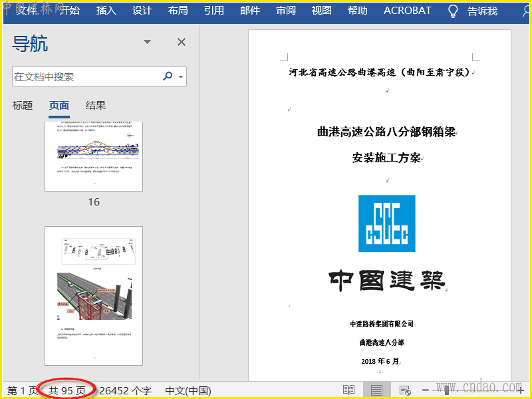Click the 告诉我 lightbulb icon

tap(453, 11)
